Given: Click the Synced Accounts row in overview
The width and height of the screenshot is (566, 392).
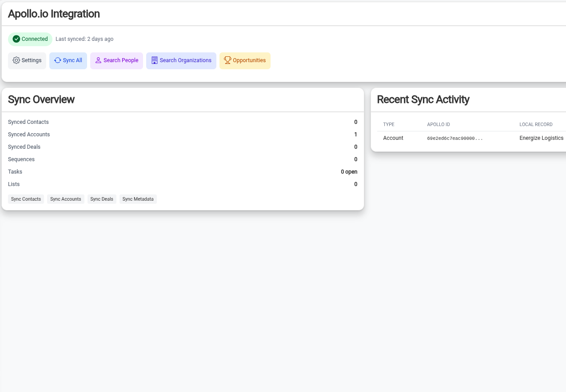Looking at the screenshot, I should pos(29,135).
